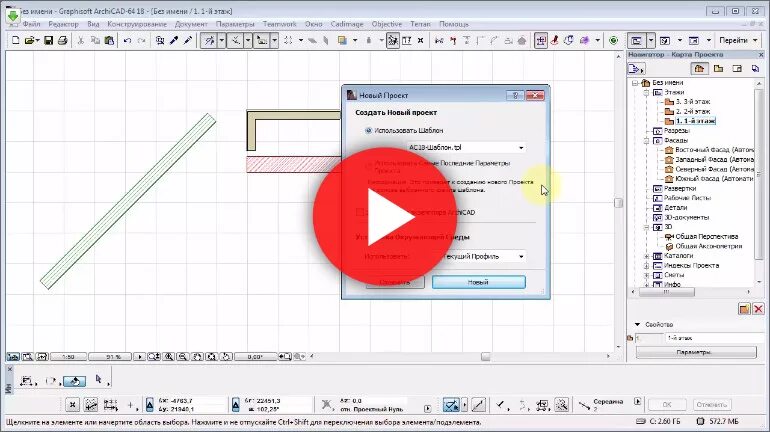Open the Редактор menu
The image size is (770, 432).
tap(63, 24)
